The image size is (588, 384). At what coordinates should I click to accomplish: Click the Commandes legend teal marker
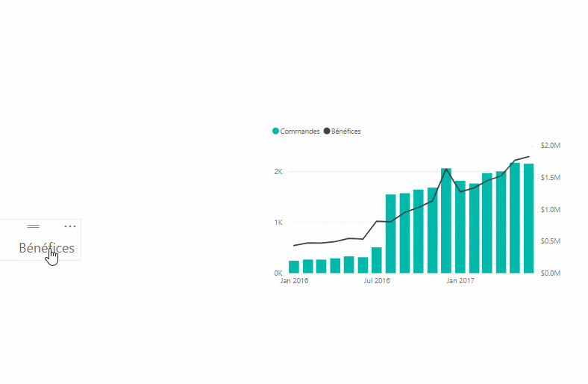tap(275, 131)
